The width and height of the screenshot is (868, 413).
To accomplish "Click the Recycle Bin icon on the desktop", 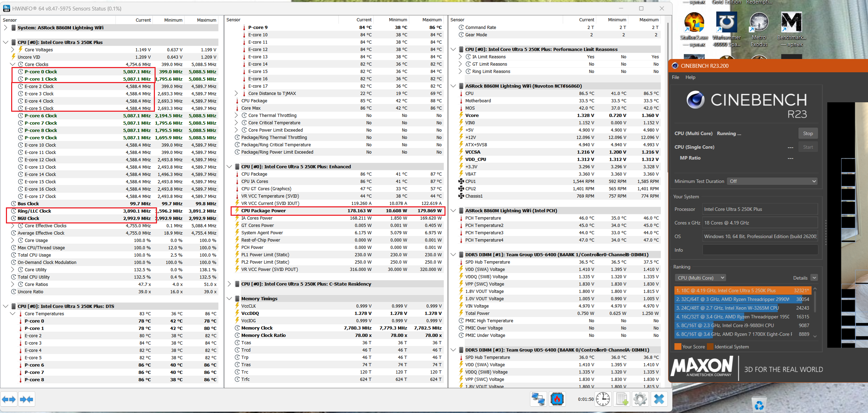I will 759,405.
